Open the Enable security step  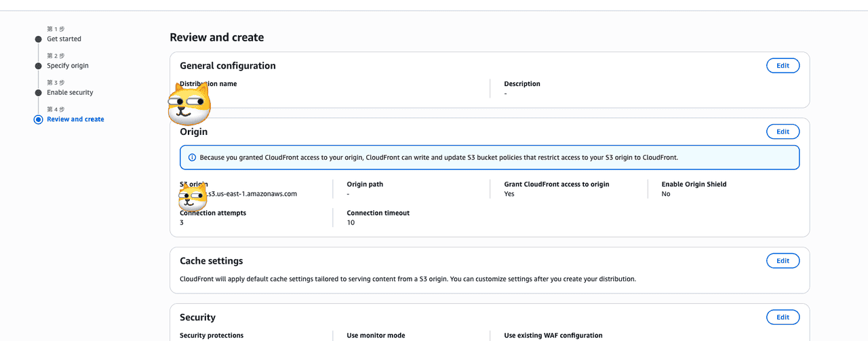[70, 93]
